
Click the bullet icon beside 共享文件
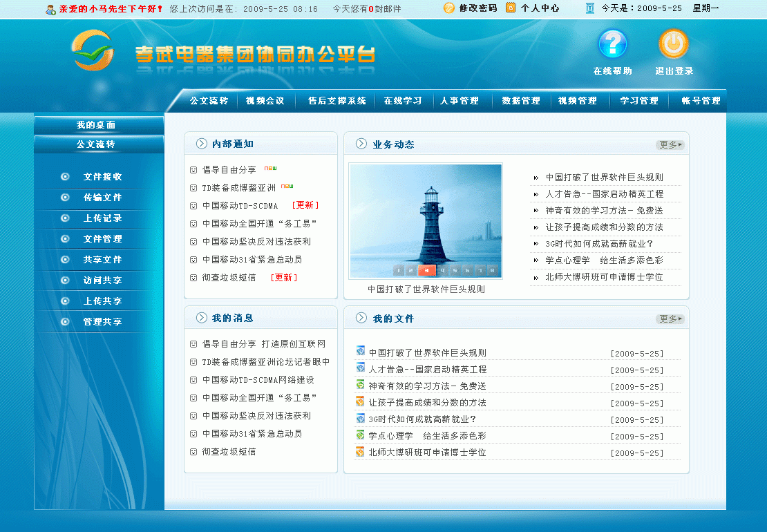[x=65, y=259]
